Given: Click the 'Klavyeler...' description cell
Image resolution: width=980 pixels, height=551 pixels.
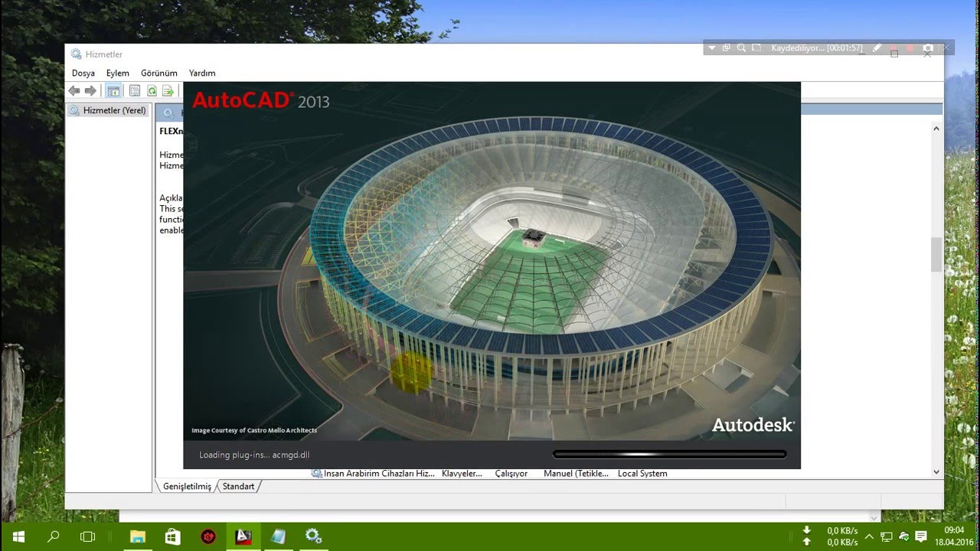Looking at the screenshot, I should click(462, 474).
